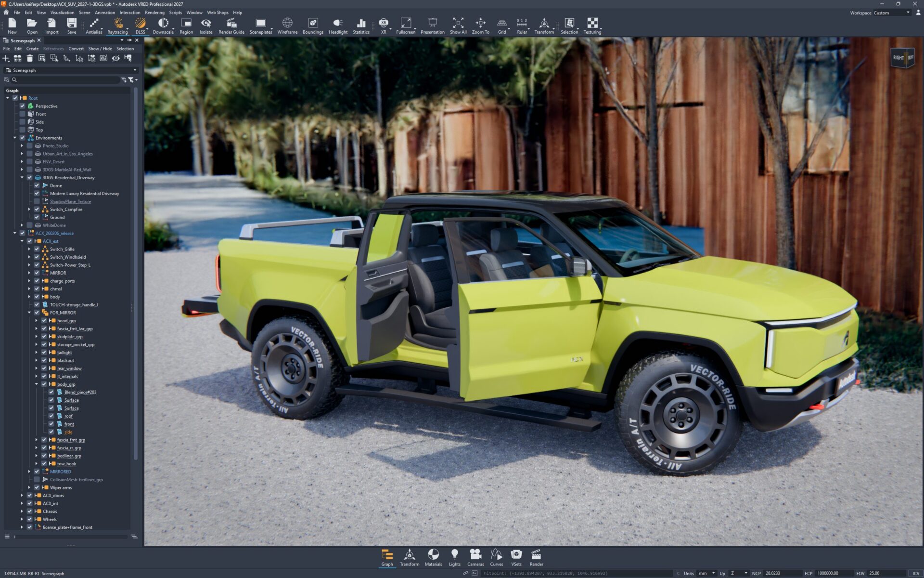Uncheck the Dome node checkbox
Viewport: 924px width, 578px height.
[x=37, y=185]
